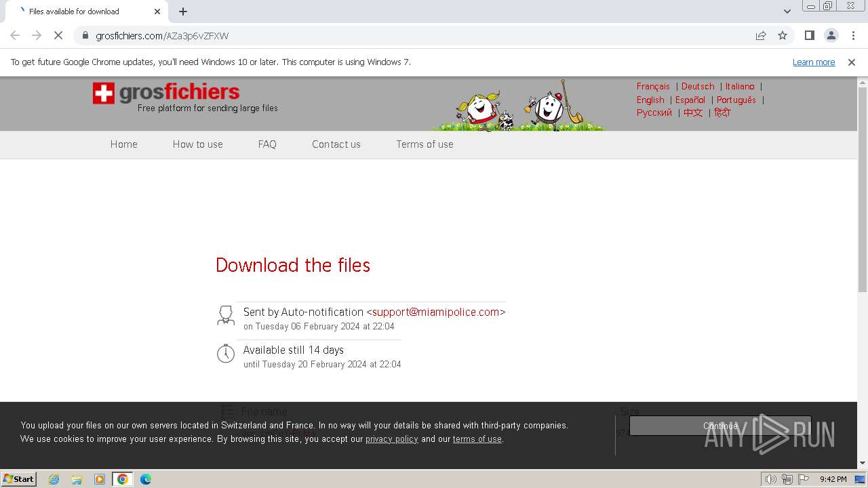Image resolution: width=868 pixels, height=488 pixels.
Task: Open the Chrome profile icon
Action: [x=831, y=35]
